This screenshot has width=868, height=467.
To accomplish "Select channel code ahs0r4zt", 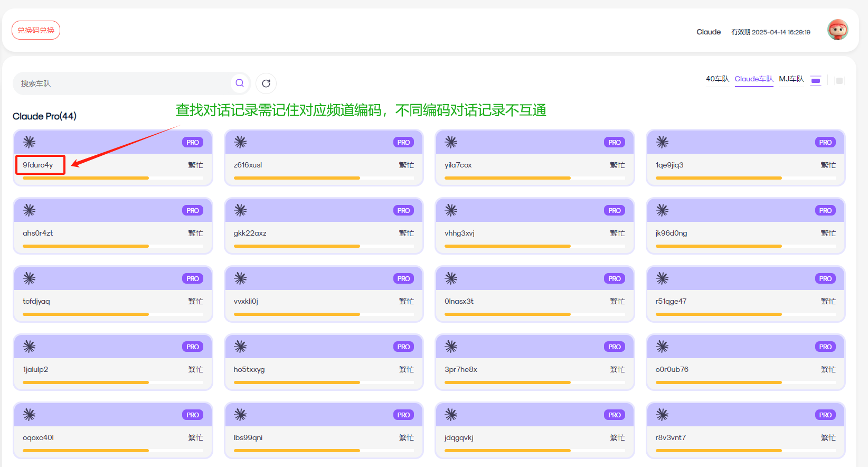I will click(38, 233).
